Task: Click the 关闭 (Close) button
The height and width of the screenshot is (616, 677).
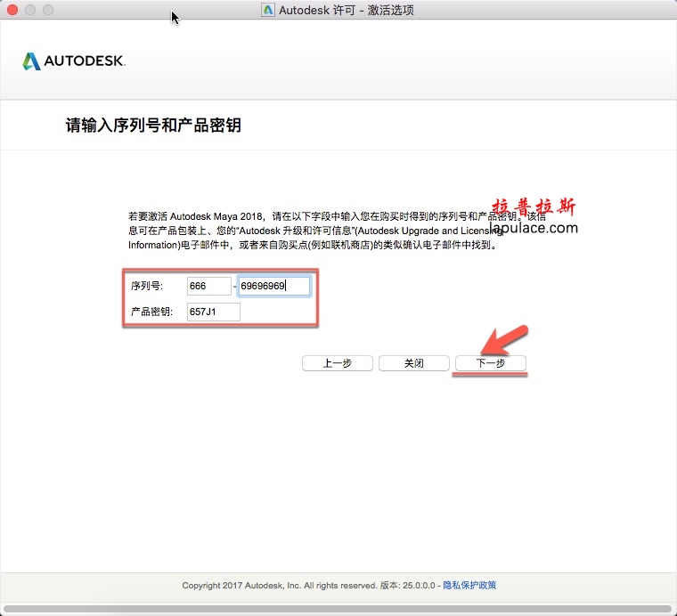Action: (414, 363)
